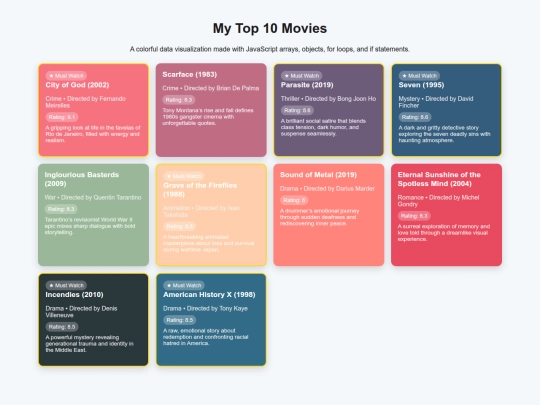Click 'Drama • Directed by Tony Kaye' text

(205, 309)
